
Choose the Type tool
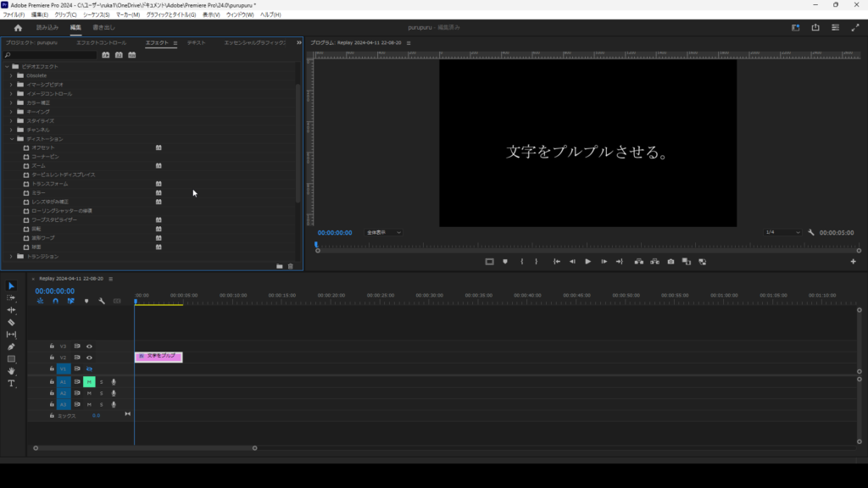(x=11, y=384)
